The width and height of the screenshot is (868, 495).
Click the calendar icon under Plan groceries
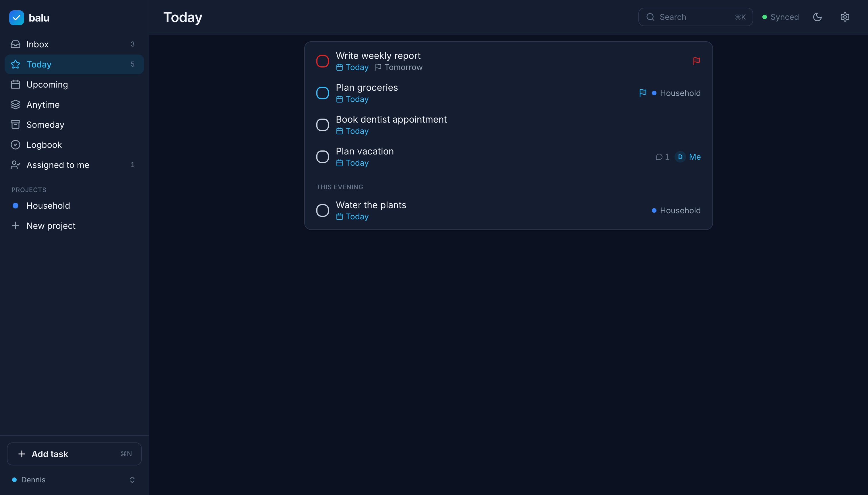click(x=339, y=99)
